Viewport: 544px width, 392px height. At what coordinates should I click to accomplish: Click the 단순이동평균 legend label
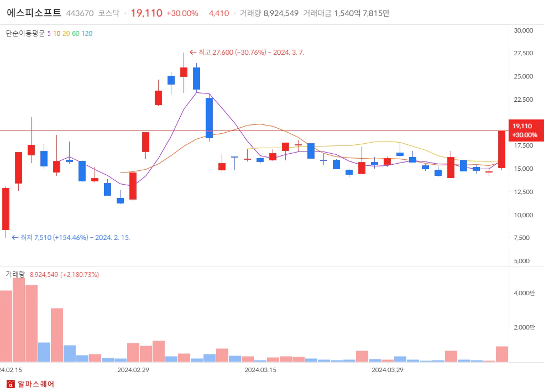25,33
